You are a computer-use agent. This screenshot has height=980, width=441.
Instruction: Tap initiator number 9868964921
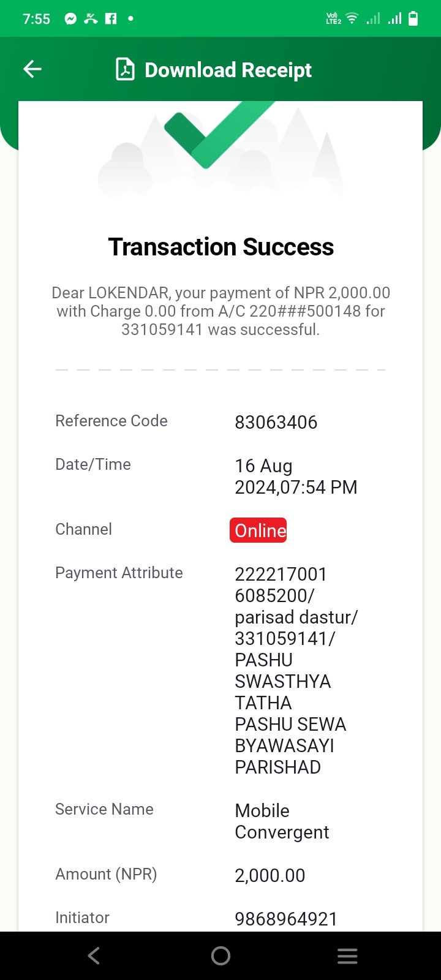click(286, 919)
